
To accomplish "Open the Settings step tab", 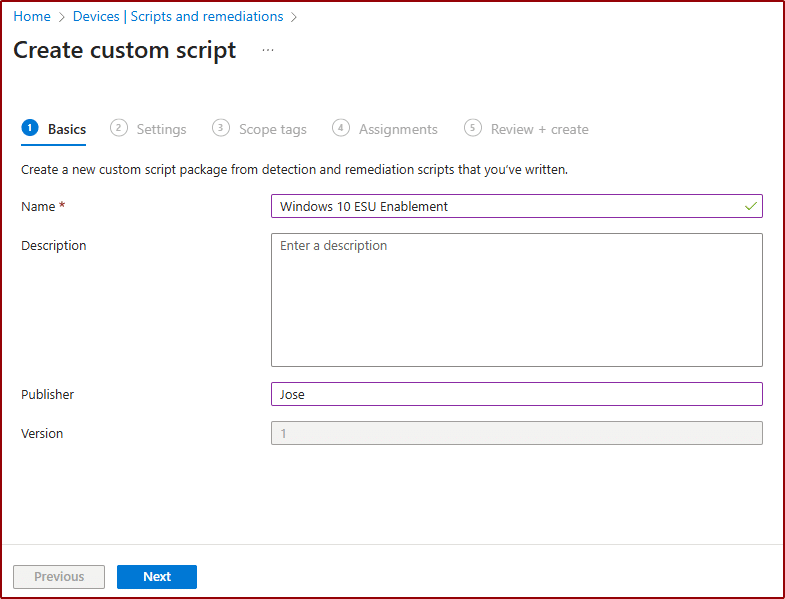I will click(161, 129).
